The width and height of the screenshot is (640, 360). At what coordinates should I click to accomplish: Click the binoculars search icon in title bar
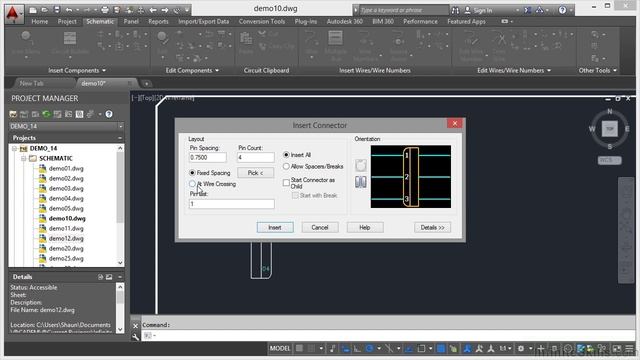point(455,10)
